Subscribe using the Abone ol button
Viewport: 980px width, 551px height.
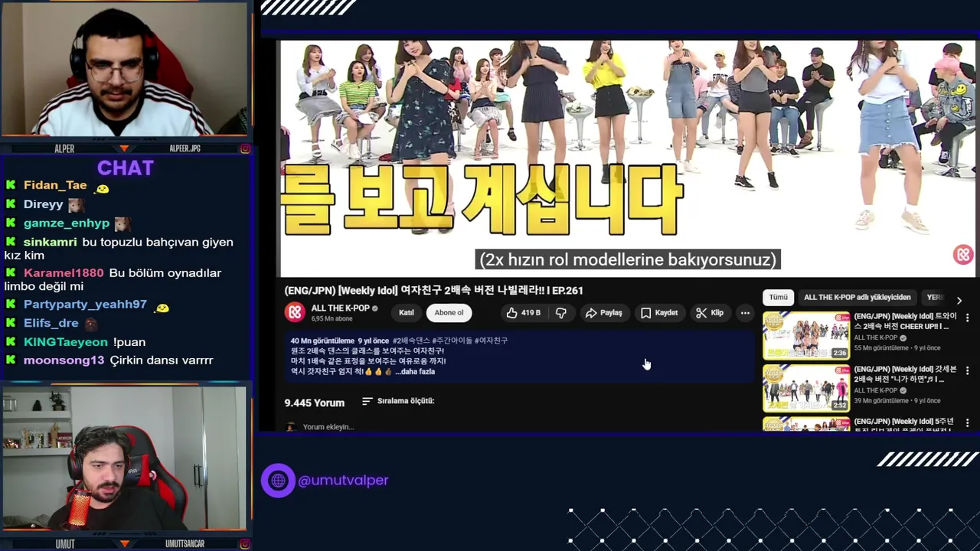click(x=449, y=313)
